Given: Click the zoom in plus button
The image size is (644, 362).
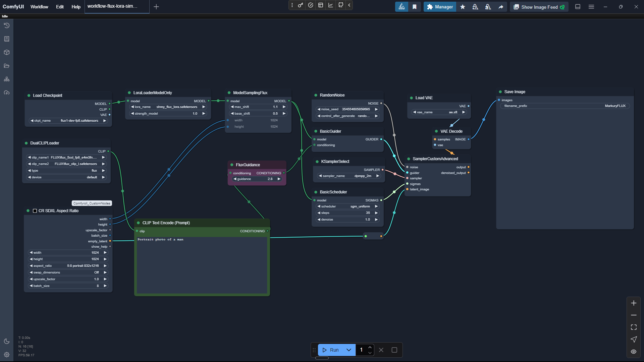Looking at the screenshot, I should click(x=634, y=303).
